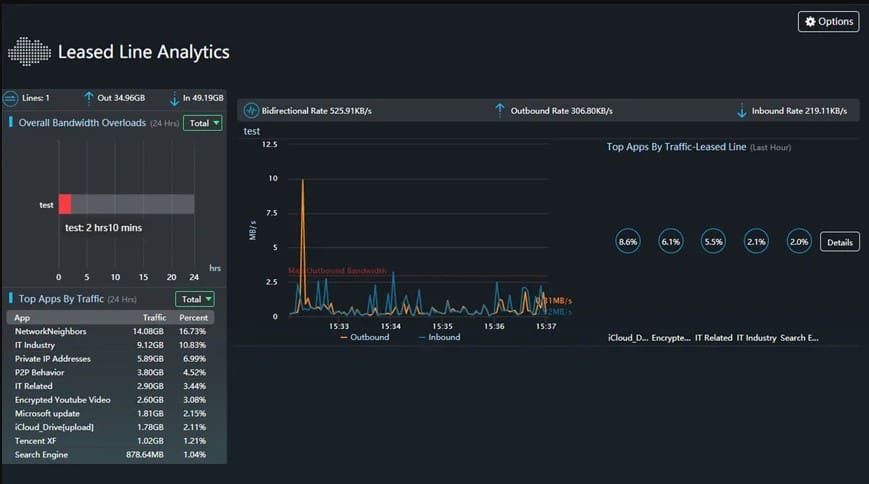
Task: Click the Details button
Action: 839,242
